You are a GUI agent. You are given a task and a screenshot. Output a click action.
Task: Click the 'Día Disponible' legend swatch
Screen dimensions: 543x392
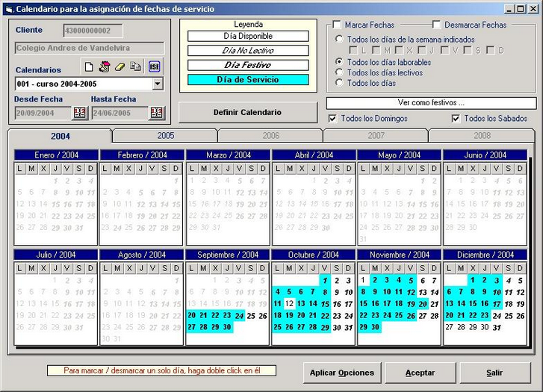pyautogui.click(x=248, y=36)
